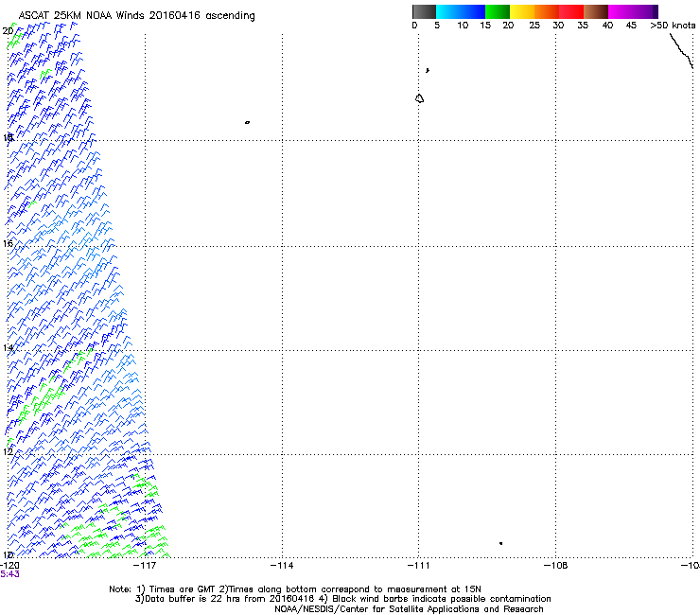Click the cyan 5-10 knots color band

[x=448, y=11]
